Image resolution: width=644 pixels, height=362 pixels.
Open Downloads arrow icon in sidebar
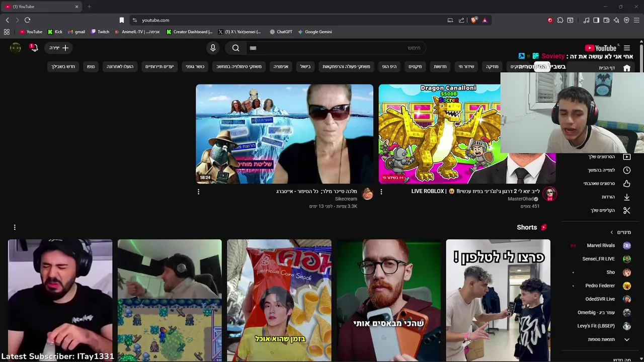(x=627, y=197)
